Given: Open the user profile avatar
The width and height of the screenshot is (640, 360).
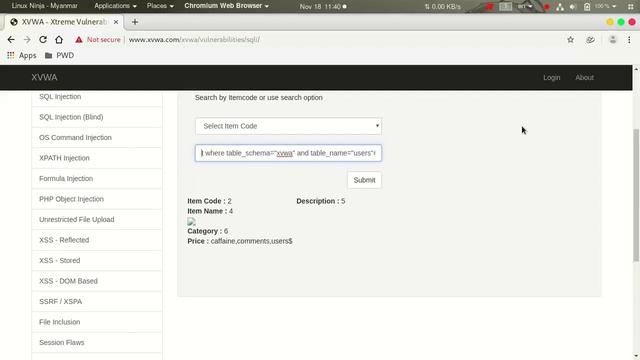Looking at the screenshot, I should point(613,40).
